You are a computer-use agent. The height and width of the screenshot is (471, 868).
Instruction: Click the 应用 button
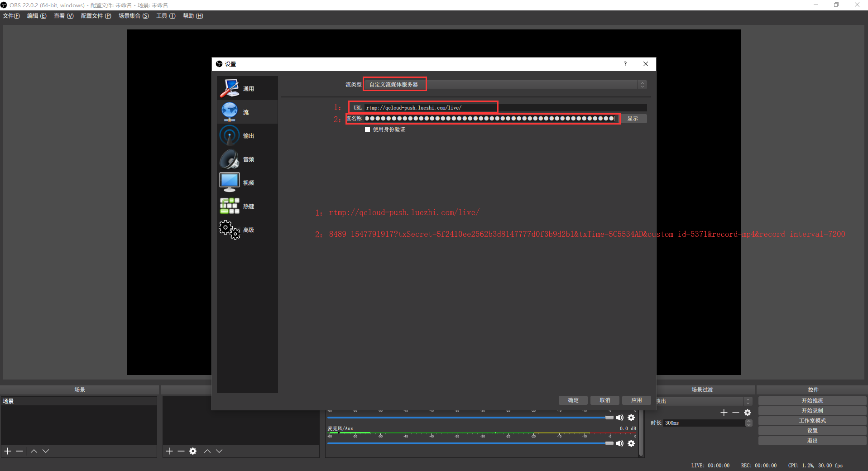click(x=637, y=400)
